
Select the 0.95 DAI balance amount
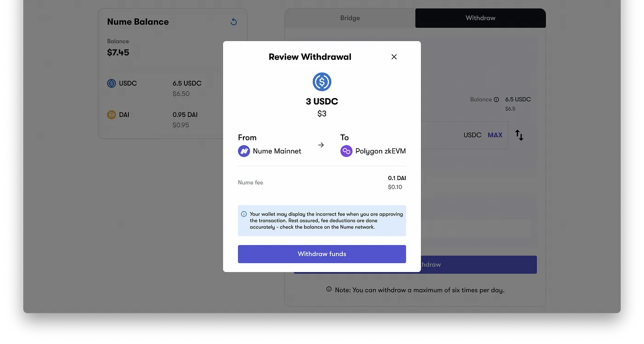(x=185, y=115)
